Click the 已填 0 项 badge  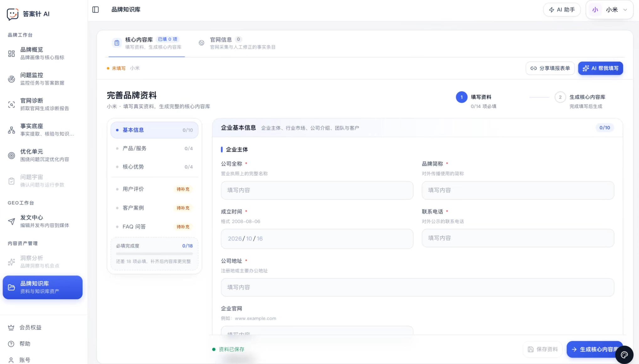click(167, 39)
